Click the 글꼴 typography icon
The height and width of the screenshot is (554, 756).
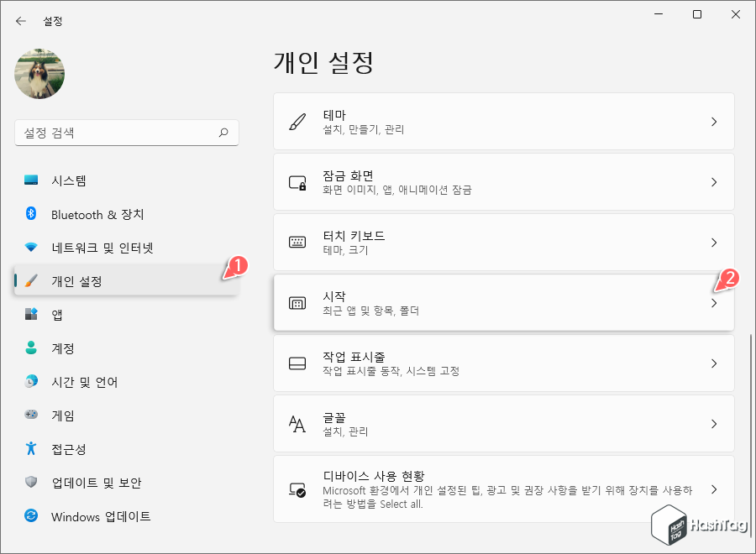tap(297, 423)
